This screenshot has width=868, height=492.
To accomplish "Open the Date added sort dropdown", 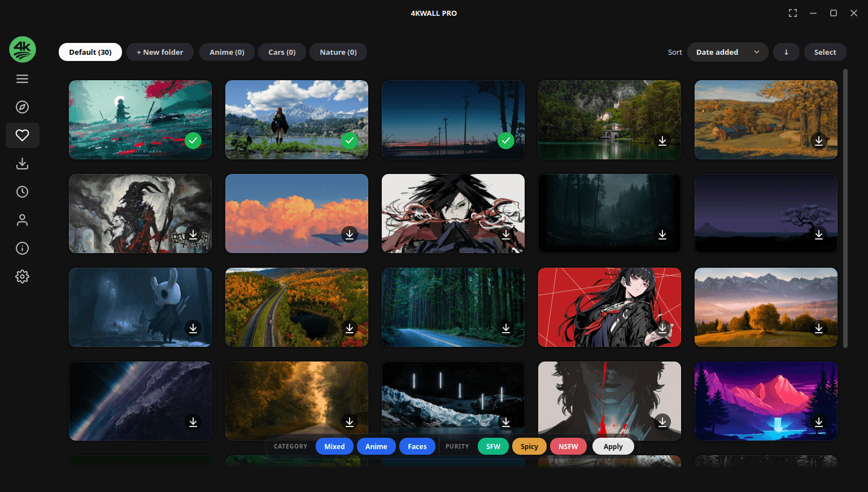I will pos(727,52).
